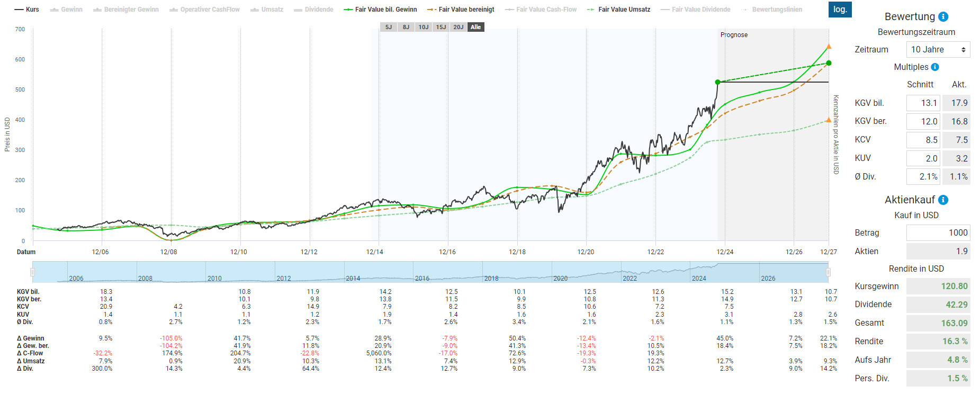Viewport: 980px width, 394px height.
Task: Click the KGV bil. Schnitt input field
Action: click(x=923, y=103)
